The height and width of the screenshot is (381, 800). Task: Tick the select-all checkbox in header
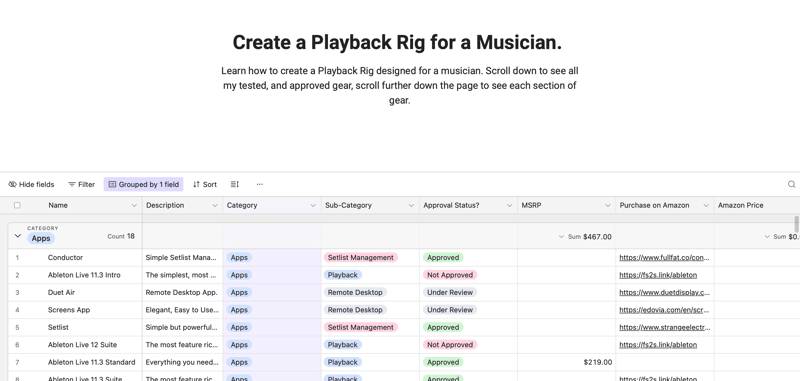pyautogui.click(x=17, y=205)
